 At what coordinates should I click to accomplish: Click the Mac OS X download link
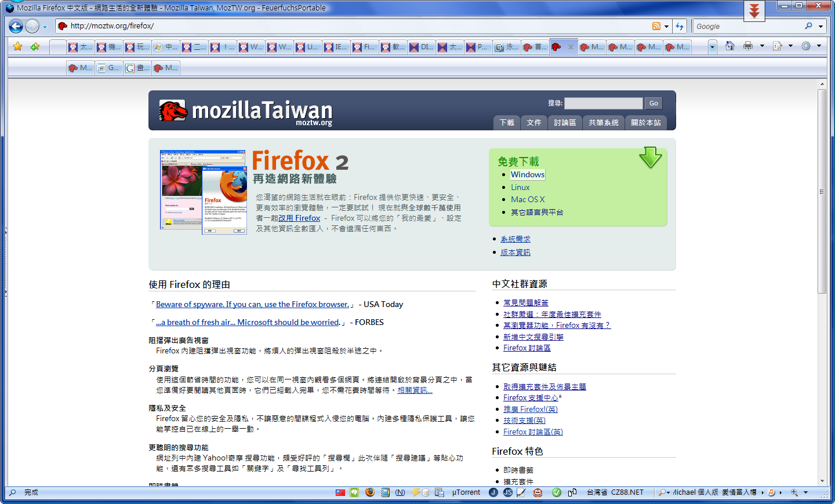[x=528, y=199]
